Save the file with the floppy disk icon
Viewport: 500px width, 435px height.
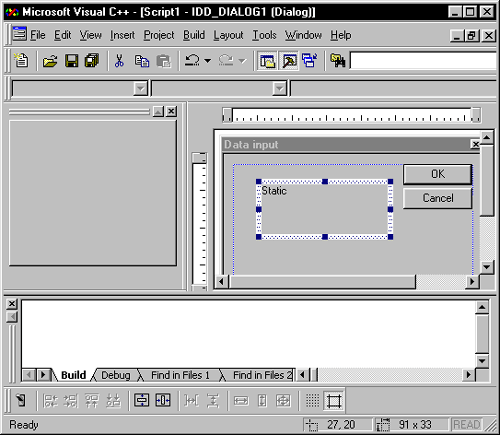(71, 61)
